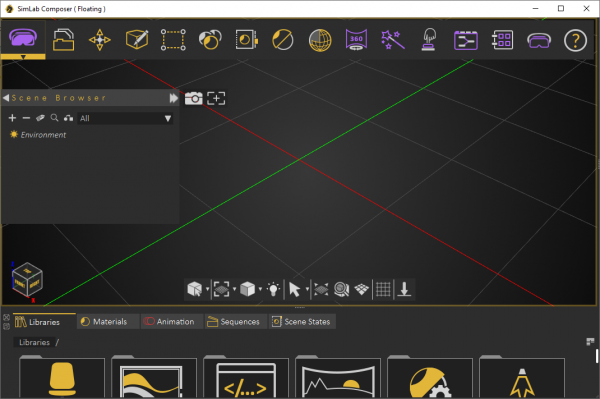Open the chair models library folder
600x399 pixels.
(62, 376)
